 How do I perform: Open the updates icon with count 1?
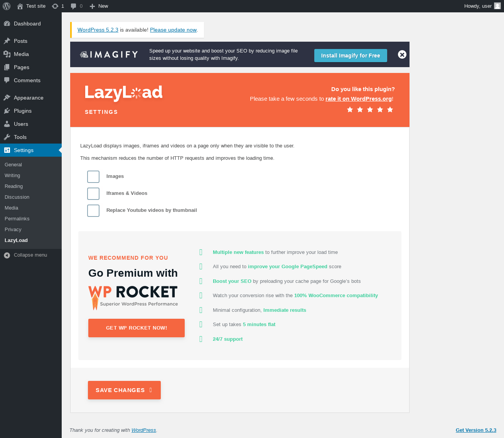[x=55, y=6]
